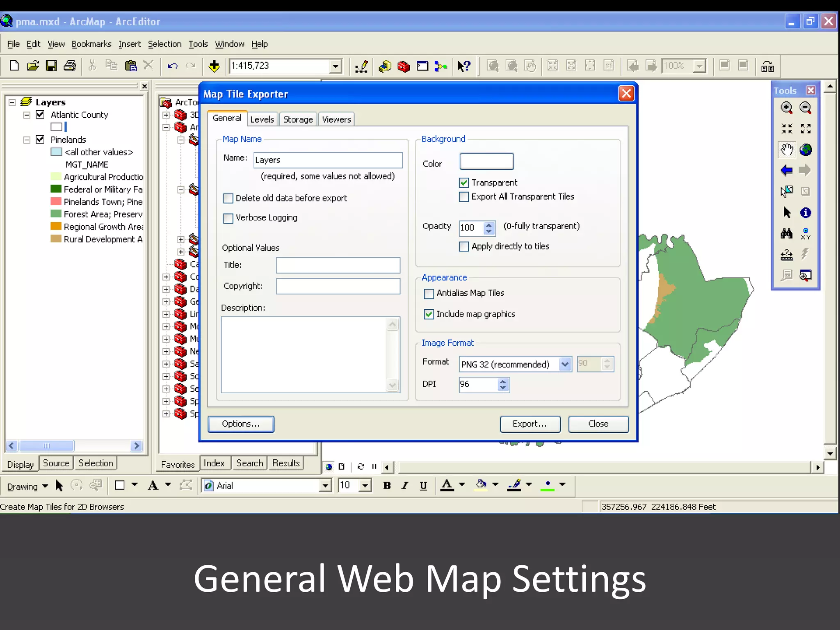
Task: Open the ArcCatalog icon
Action: [x=385, y=66]
